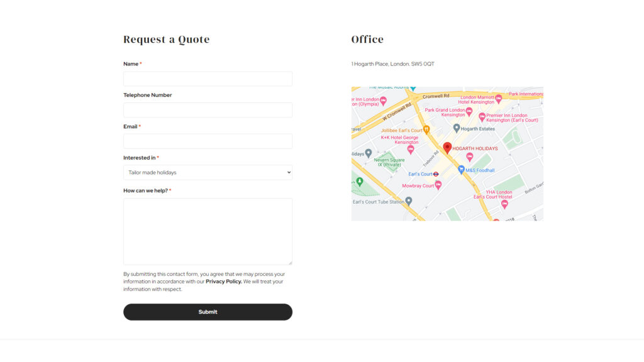Screen dimensions: 644x362
Task: Click the green park marker at map's left edge
Action: (x=360, y=182)
